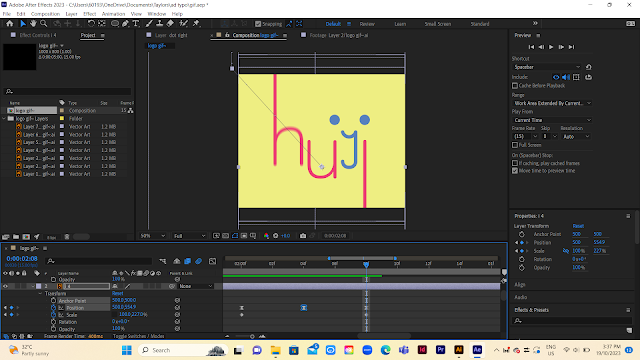
Task: Open the viewer magnification 50% dropdown
Action: pyautogui.click(x=153, y=236)
